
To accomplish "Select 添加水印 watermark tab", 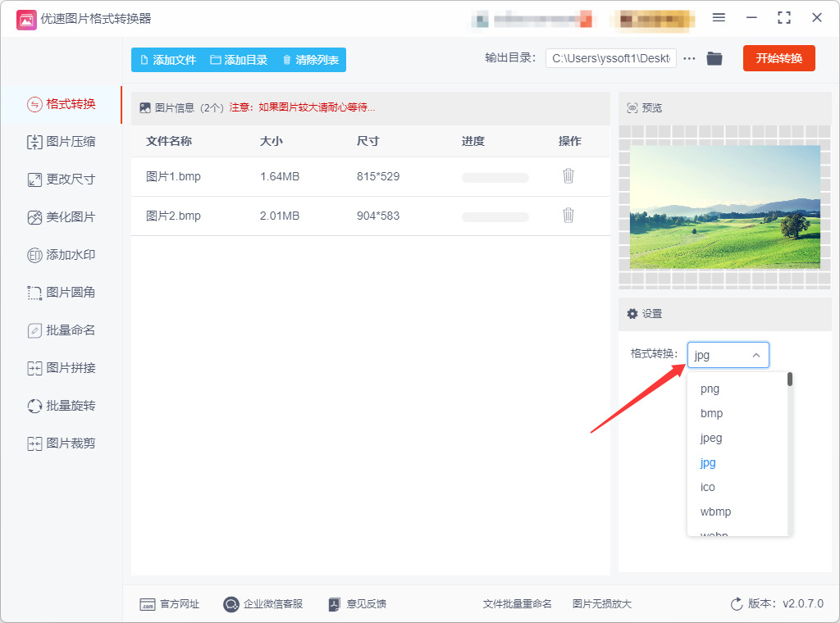I will click(61, 255).
